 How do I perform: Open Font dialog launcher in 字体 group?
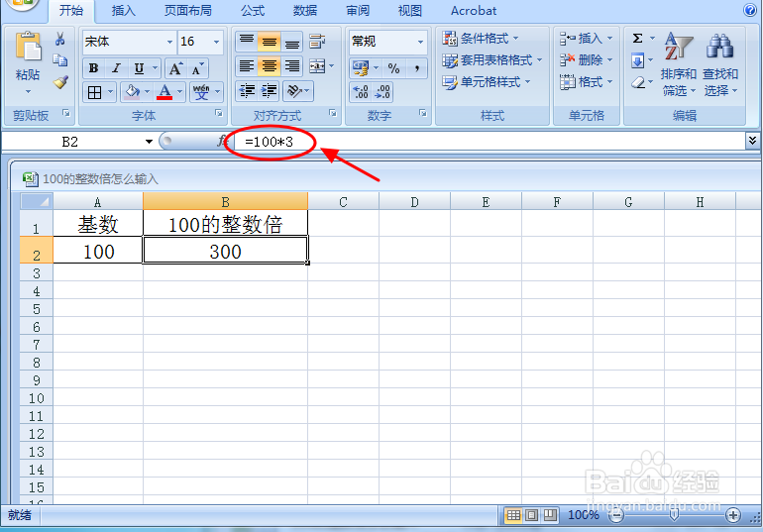click(x=219, y=113)
